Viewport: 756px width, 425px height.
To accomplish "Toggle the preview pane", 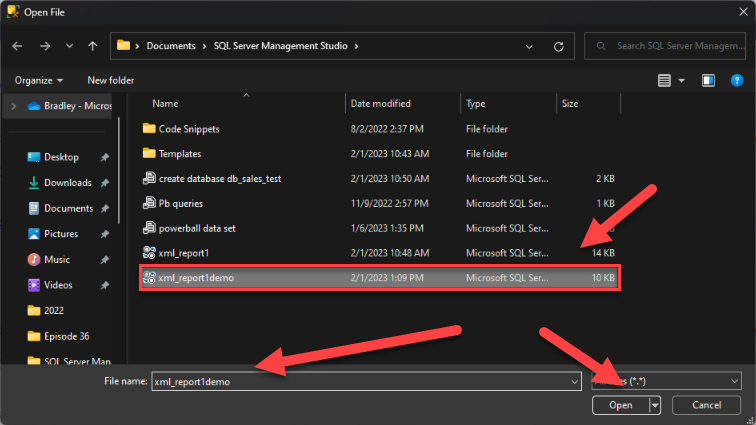I will click(x=708, y=81).
